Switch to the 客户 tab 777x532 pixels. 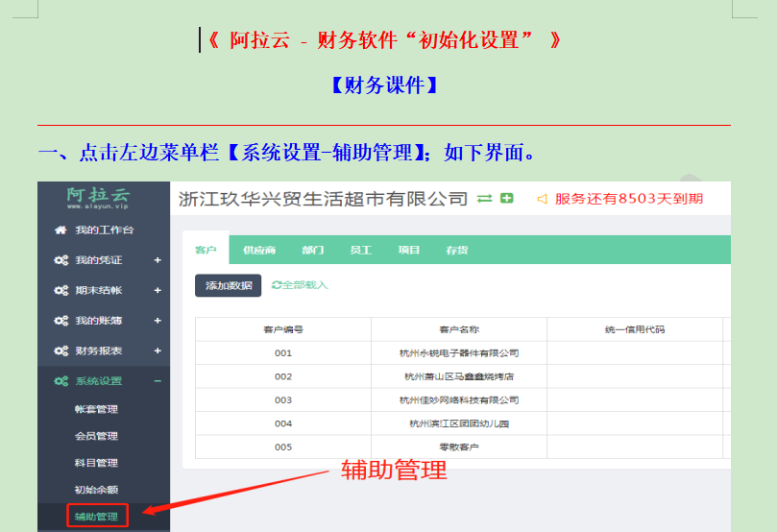click(206, 250)
